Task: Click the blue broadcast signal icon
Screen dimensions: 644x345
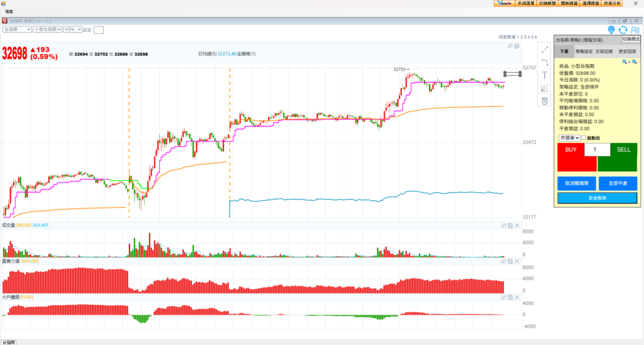Action: coord(611,30)
